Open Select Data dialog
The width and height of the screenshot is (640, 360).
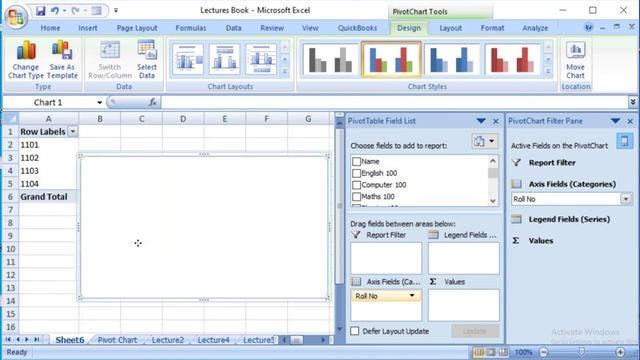147,60
